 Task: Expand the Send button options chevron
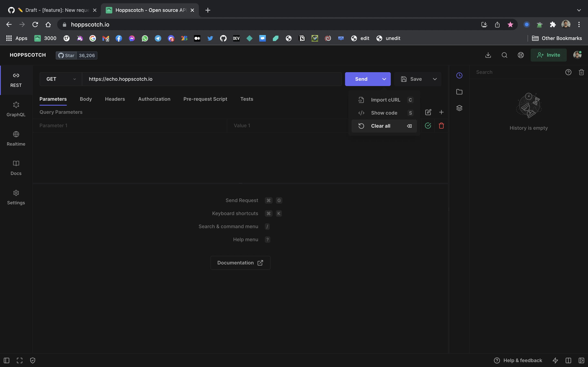click(x=384, y=79)
